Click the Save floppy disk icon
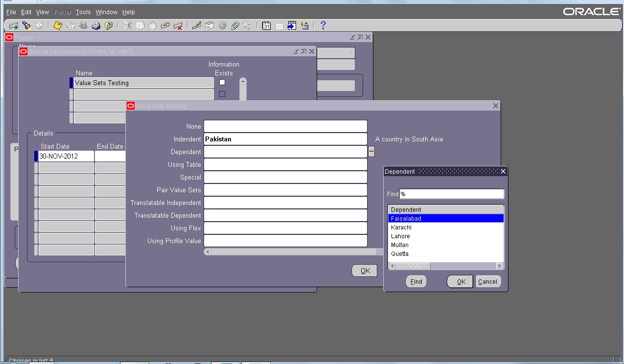This screenshot has height=364, width=624. click(x=58, y=25)
